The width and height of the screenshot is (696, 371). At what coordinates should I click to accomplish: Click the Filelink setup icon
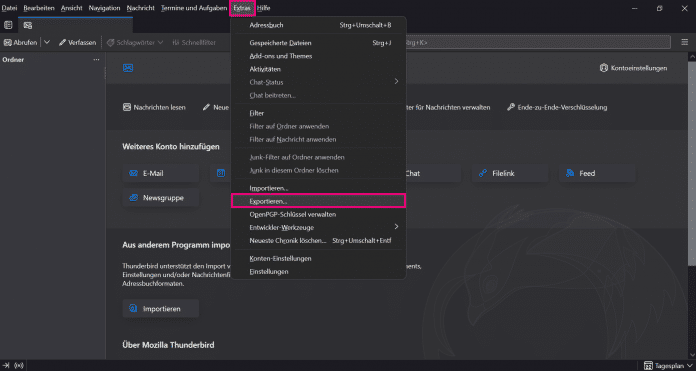pyautogui.click(x=483, y=174)
